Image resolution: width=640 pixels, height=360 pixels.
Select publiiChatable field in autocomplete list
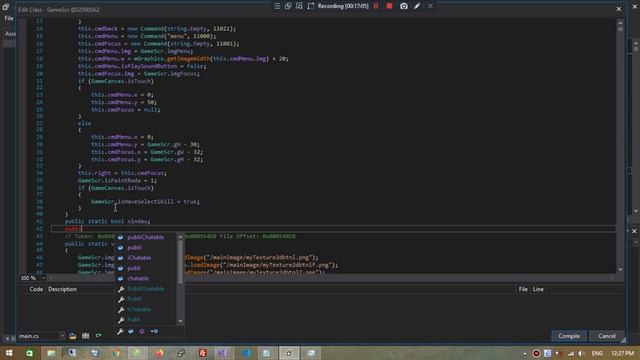146,237
